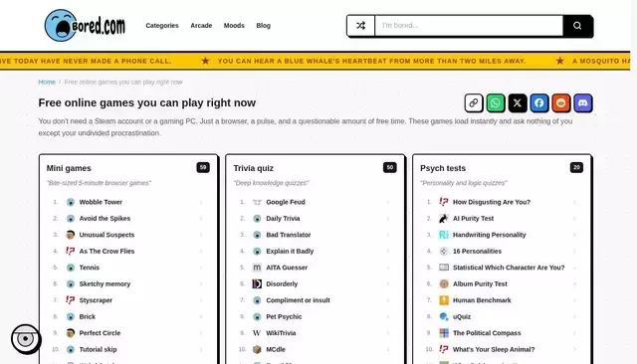Share page on Reddit icon

(x=561, y=103)
